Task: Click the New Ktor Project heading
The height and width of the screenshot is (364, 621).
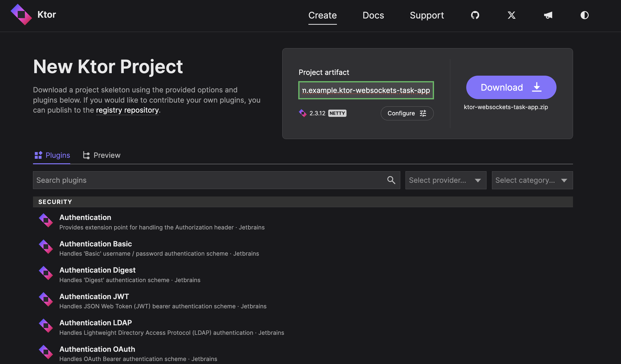Action: tap(108, 66)
